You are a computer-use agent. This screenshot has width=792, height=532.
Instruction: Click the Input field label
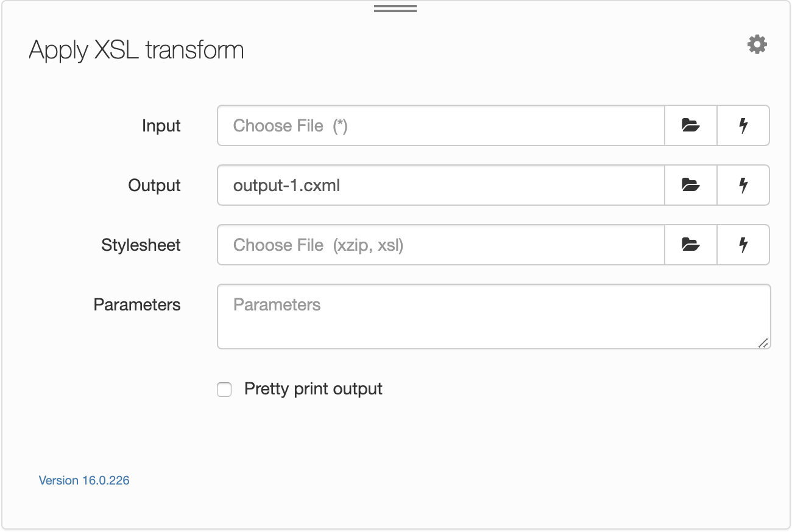click(x=161, y=126)
